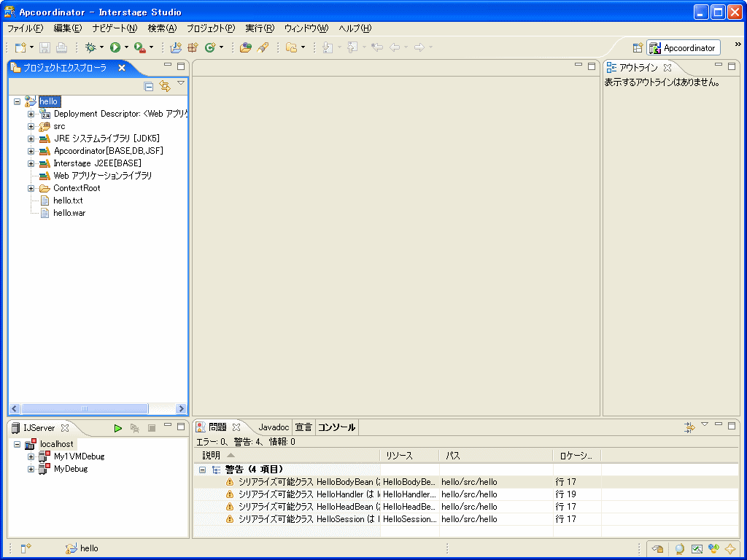Collapse the hello project node
747x560 pixels.
pyautogui.click(x=18, y=101)
